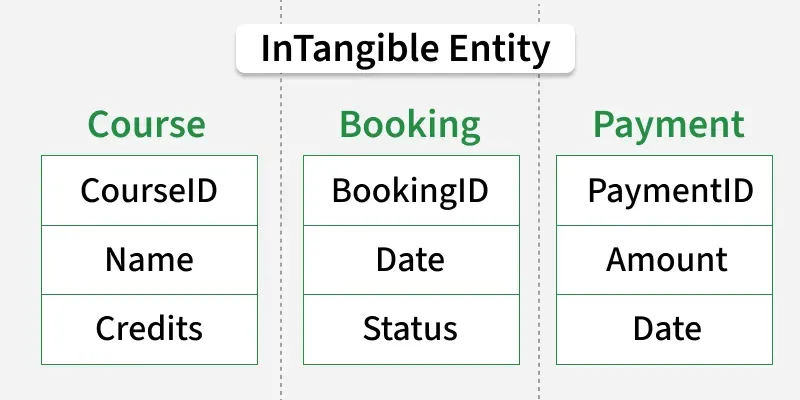Click the border line between Amount and Date
Viewport: 800px width, 400px height.
coord(666,295)
